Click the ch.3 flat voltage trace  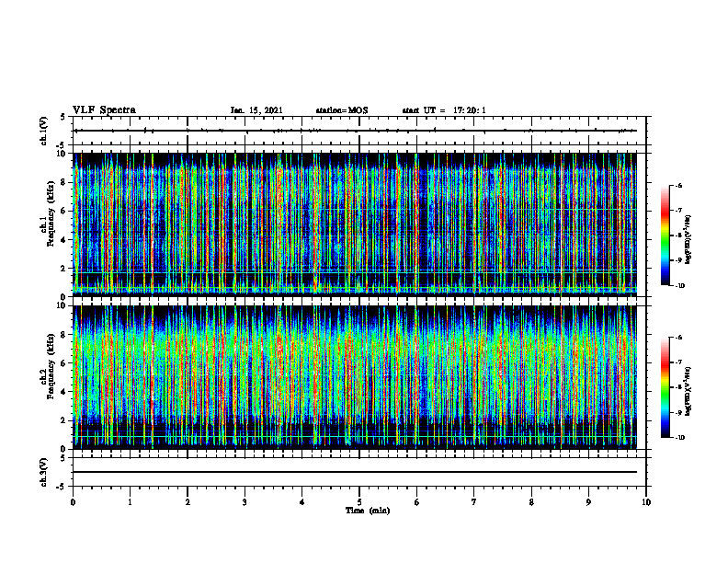click(x=355, y=472)
